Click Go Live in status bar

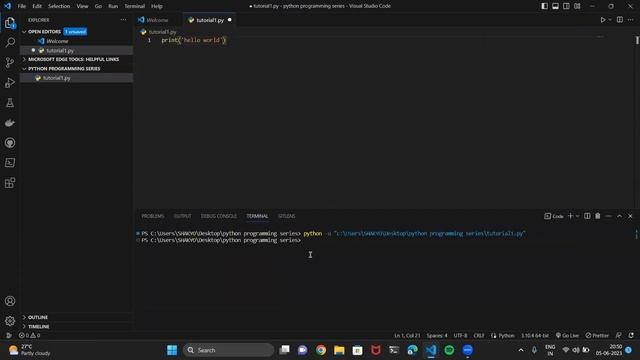567,335
